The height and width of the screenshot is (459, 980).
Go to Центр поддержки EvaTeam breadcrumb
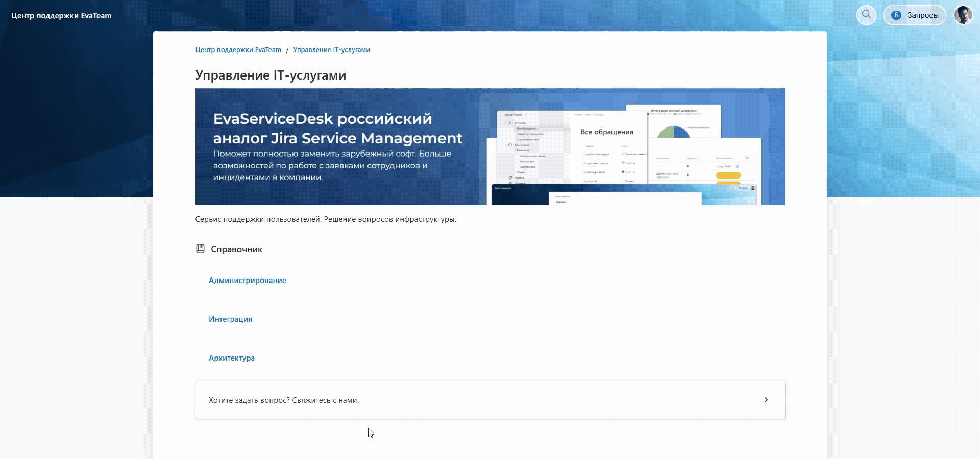238,50
